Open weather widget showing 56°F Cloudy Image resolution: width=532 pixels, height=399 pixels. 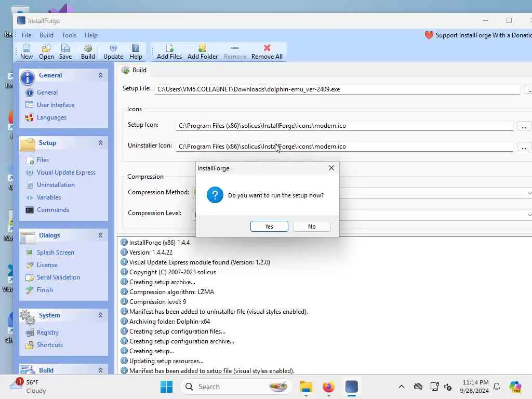coord(29,387)
